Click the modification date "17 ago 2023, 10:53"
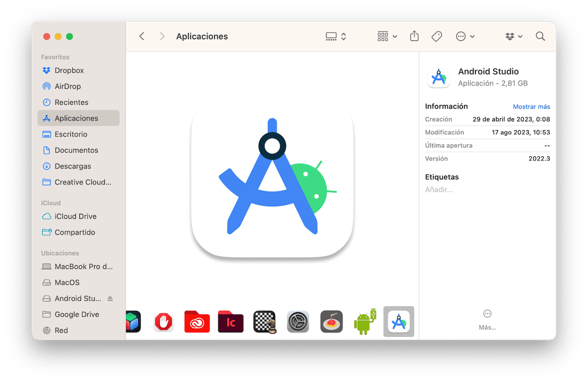 (x=521, y=132)
